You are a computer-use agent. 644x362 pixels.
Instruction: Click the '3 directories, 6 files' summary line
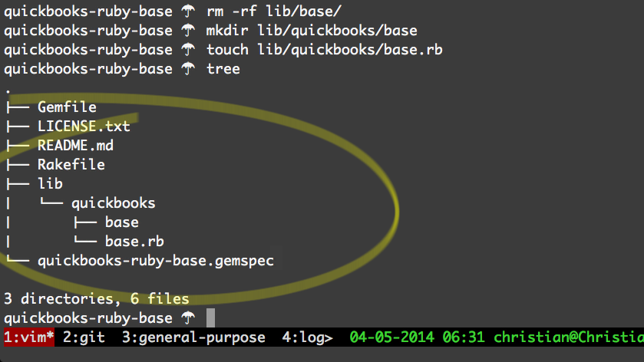tap(97, 299)
